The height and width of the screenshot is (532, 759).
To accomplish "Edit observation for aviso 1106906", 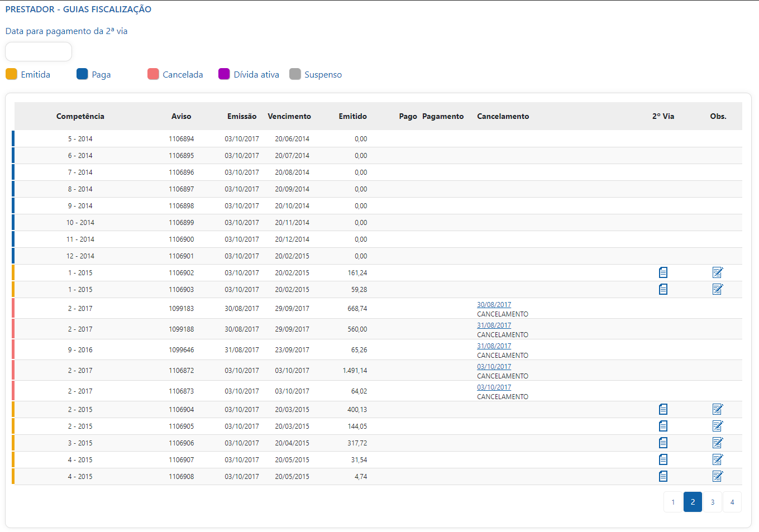I will [718, 443].
